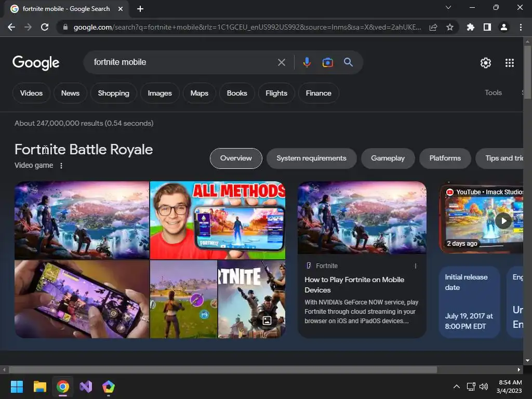
Task: Open the Google apps grid
Action: coord(510,63)
